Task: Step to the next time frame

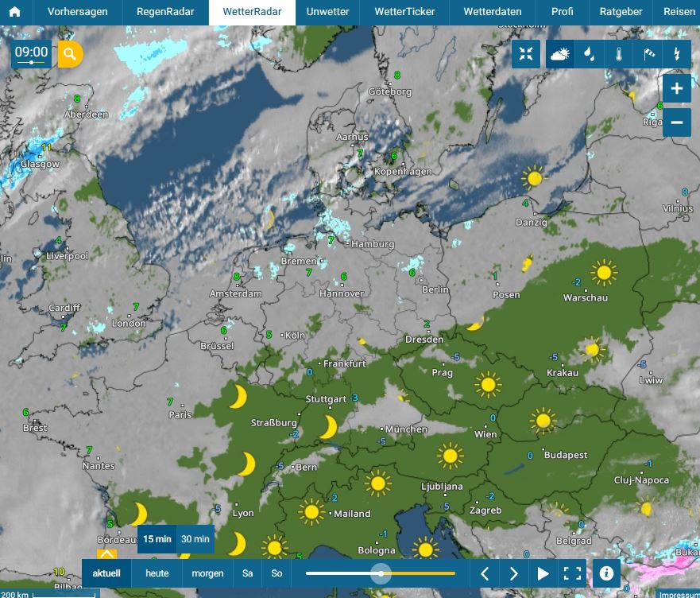Action: [x=514, y=573]
